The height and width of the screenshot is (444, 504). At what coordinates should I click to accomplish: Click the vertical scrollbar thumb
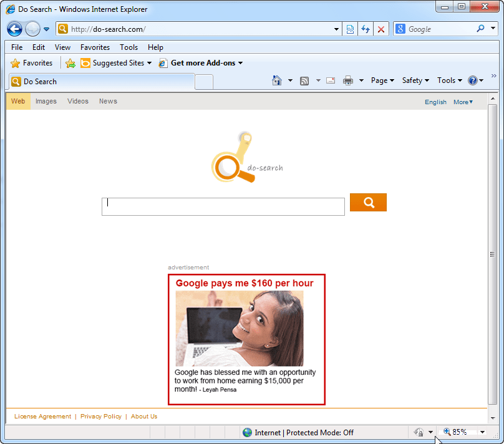(492, 254)
